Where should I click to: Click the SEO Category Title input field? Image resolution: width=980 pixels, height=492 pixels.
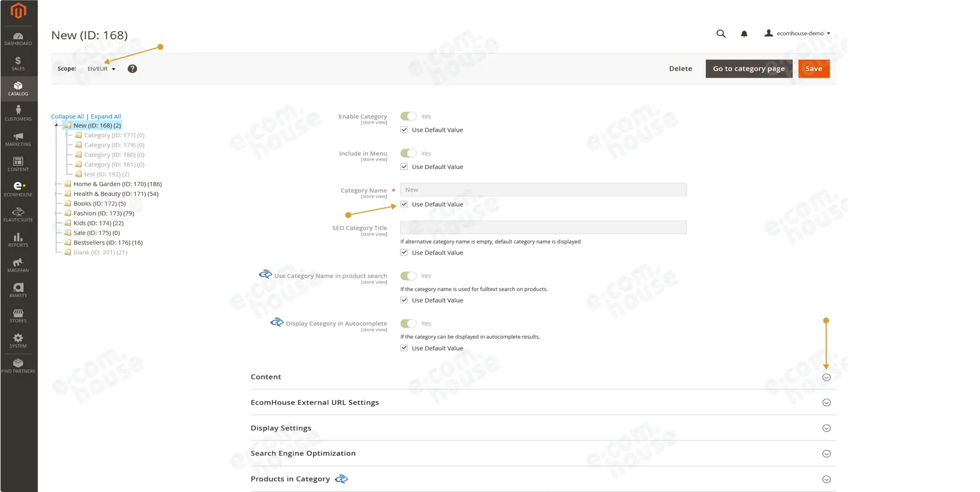tap(543, 227)
